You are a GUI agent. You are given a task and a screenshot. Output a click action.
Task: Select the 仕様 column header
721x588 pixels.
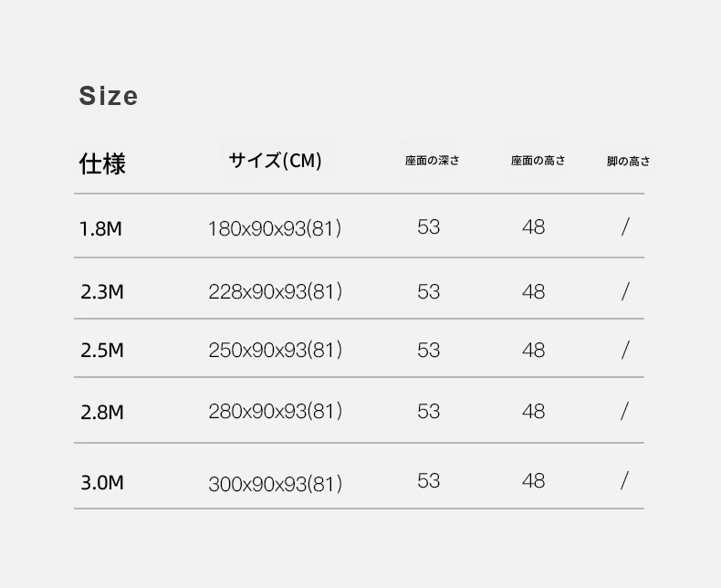102,163
